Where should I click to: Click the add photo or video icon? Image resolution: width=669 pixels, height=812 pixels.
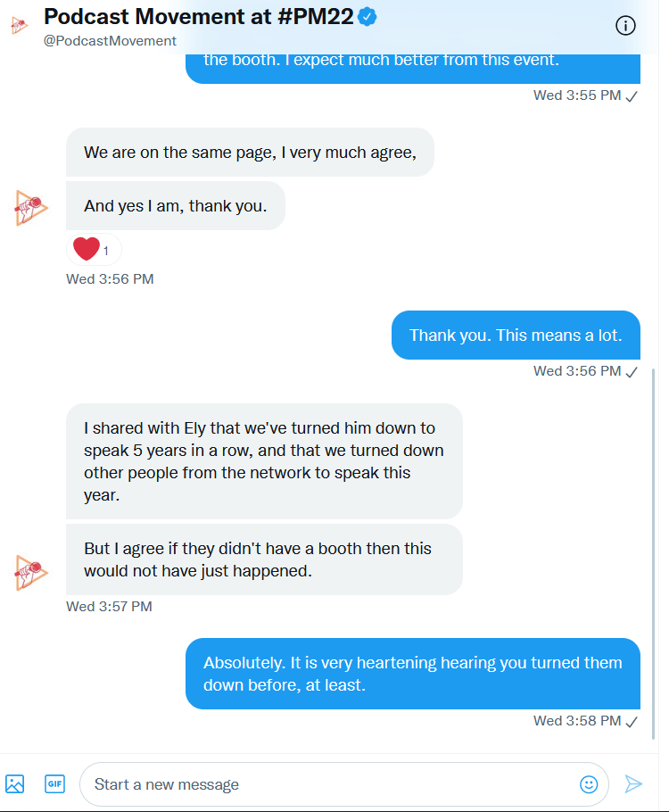point(15,784)
